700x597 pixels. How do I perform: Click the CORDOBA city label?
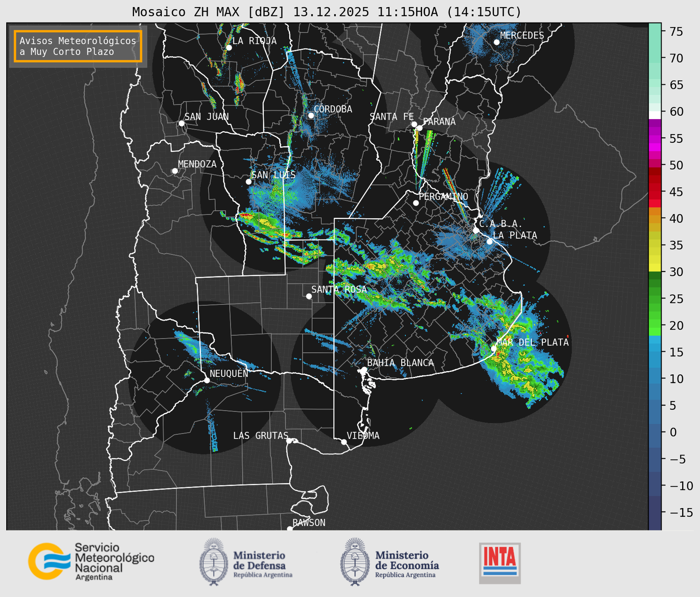(333, 109)
